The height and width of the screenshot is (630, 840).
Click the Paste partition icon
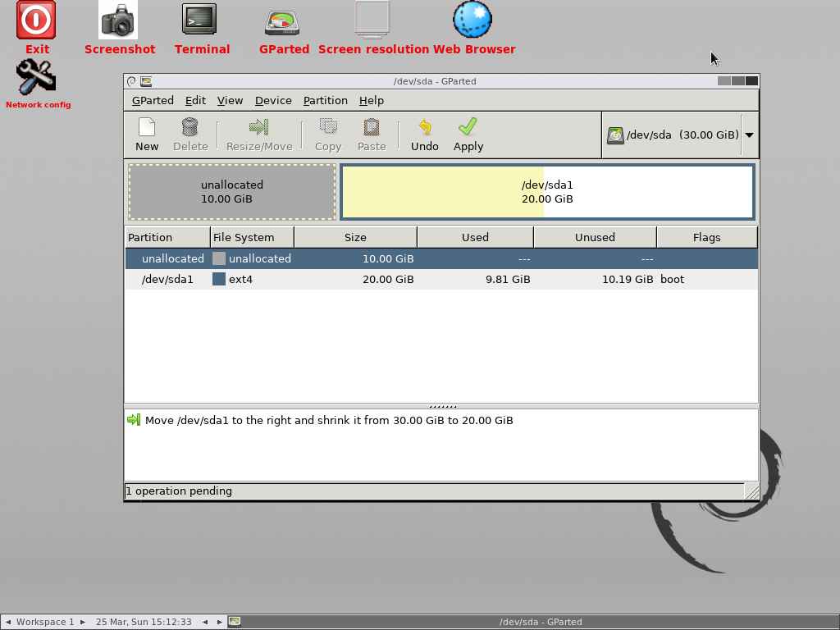[371, 134]
